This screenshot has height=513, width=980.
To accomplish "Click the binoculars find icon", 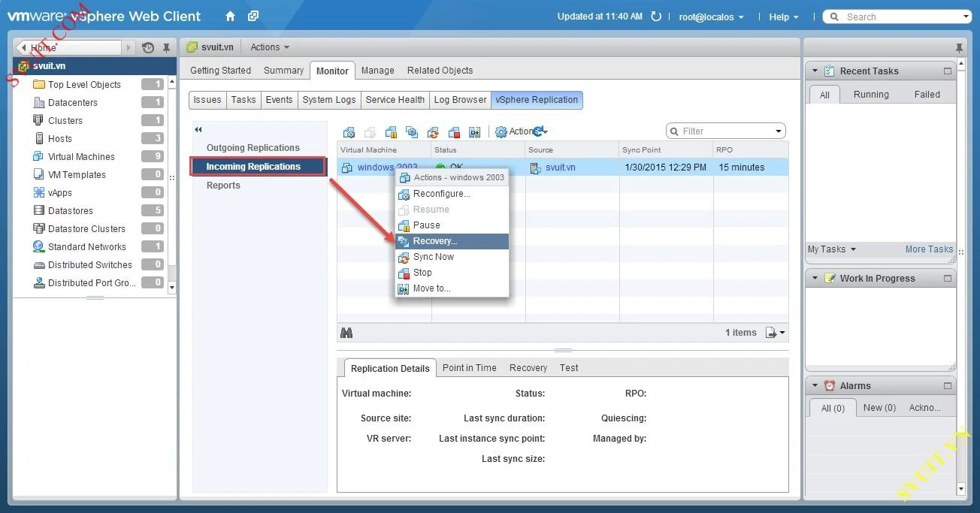I will pyautogui.click(x=346, y=333).
